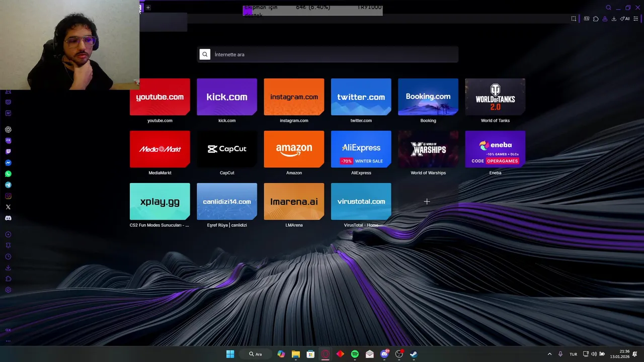Open the canlidizi14.com speed dial tile
Screen dimensions: 644x362
point(227,202)
